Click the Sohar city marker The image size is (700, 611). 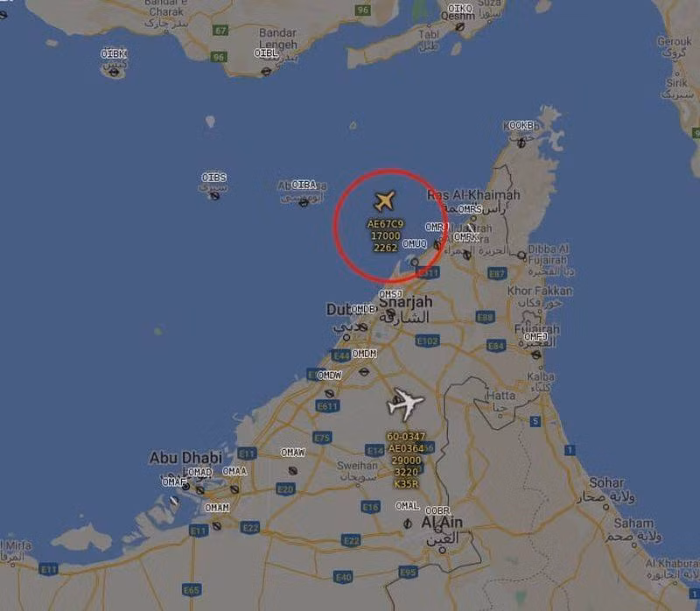pyautogui.click(x=605, y=507)
